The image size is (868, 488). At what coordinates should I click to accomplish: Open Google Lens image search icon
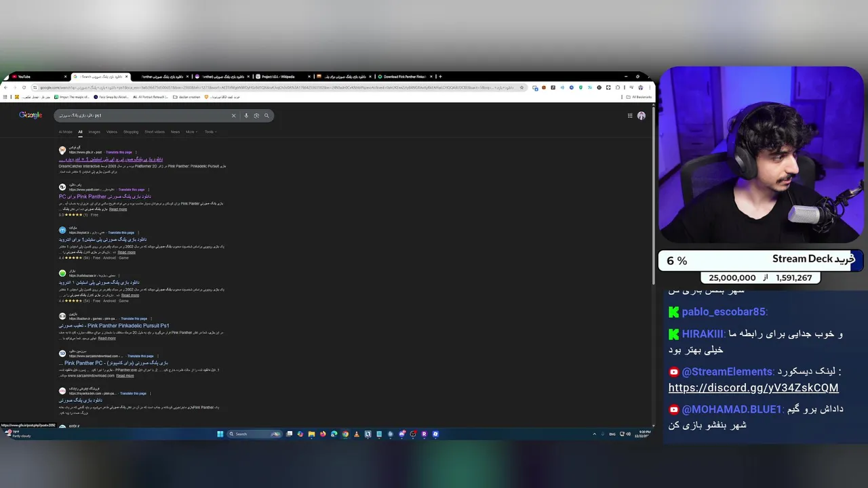tap(256, 115)
